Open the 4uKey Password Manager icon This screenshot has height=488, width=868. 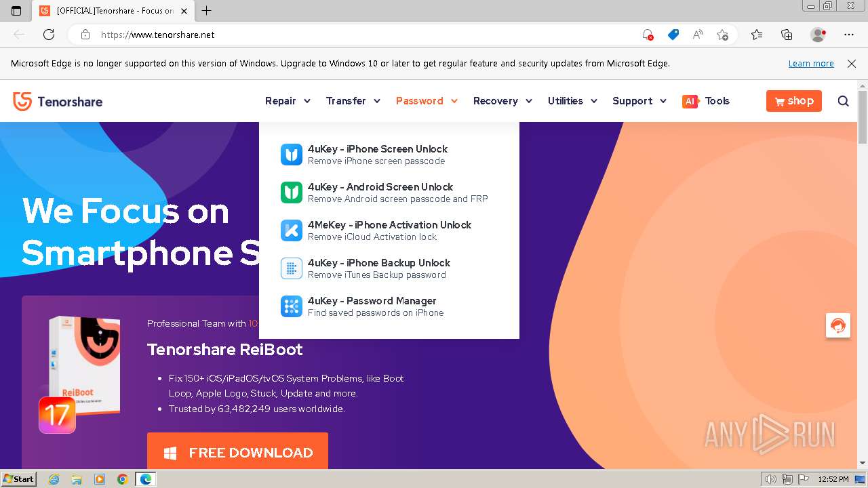292,306
